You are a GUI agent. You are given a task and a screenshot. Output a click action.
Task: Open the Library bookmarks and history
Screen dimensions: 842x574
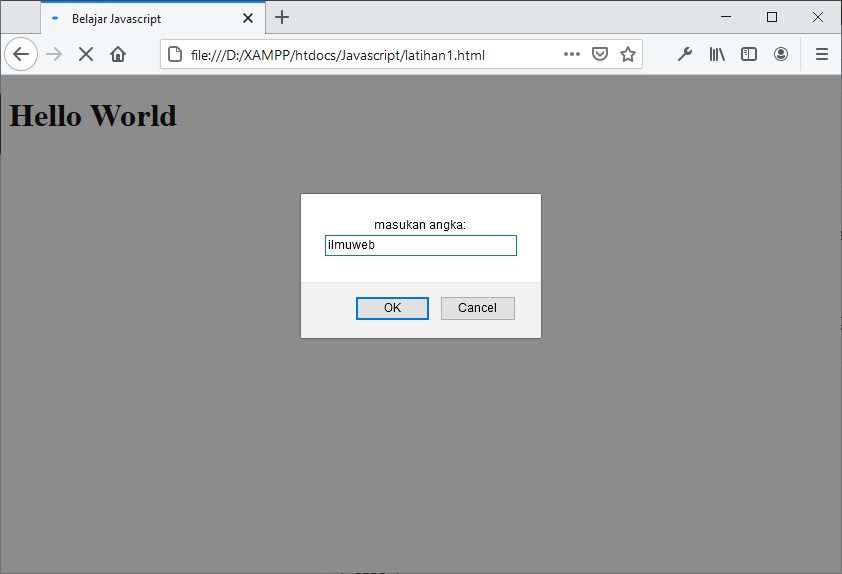tap(717, 54)
